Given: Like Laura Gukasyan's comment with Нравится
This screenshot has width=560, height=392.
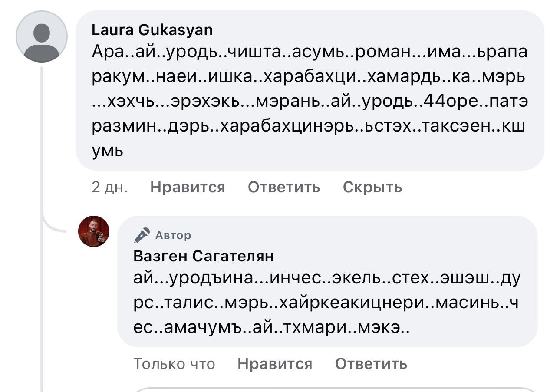Looking at the screenshot, I should [188, 187].
